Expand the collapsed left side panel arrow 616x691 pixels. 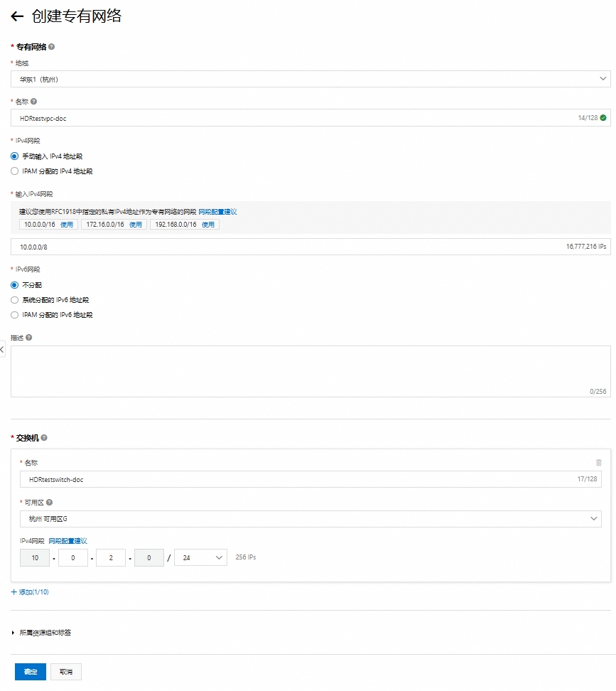2,349
